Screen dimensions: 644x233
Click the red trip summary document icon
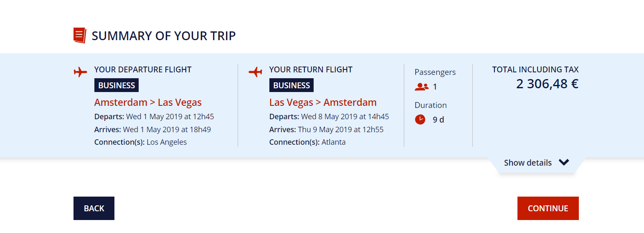pos(79,35)
